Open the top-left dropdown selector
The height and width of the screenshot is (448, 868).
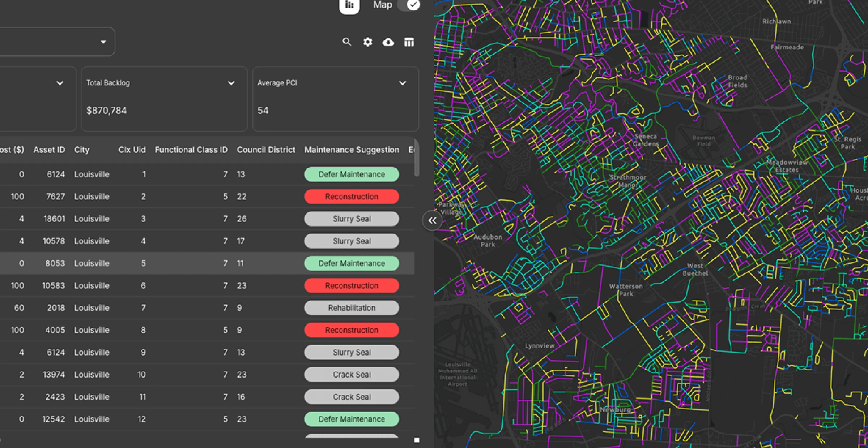pyautogui.click(x=103, y=42)
